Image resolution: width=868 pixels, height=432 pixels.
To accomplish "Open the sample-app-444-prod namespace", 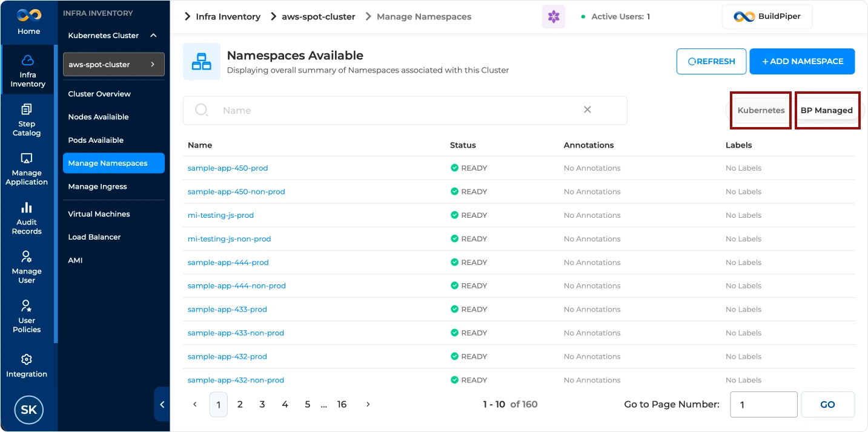I will click(x=228, y=262).
